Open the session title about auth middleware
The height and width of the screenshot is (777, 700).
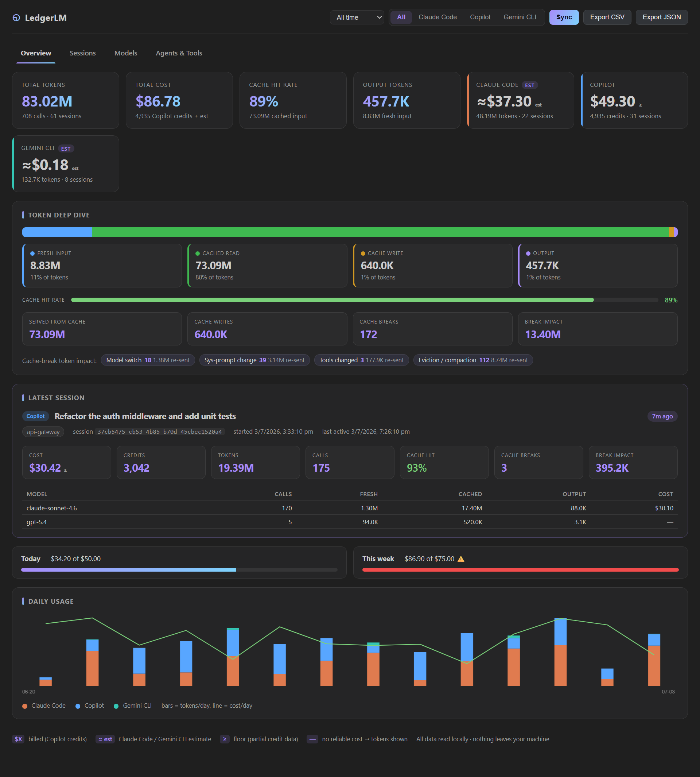tap(145, 416)
